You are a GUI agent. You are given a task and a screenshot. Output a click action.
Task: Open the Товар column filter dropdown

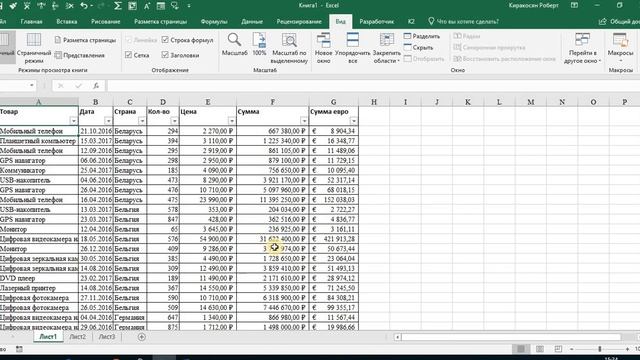(73, 121)
